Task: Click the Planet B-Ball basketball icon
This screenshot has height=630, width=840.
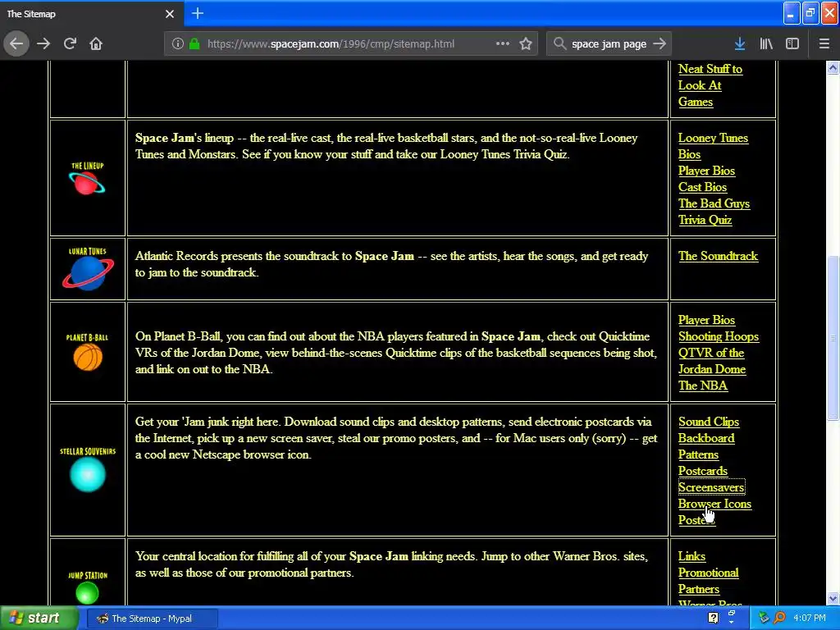Action: tap(87, 353)
